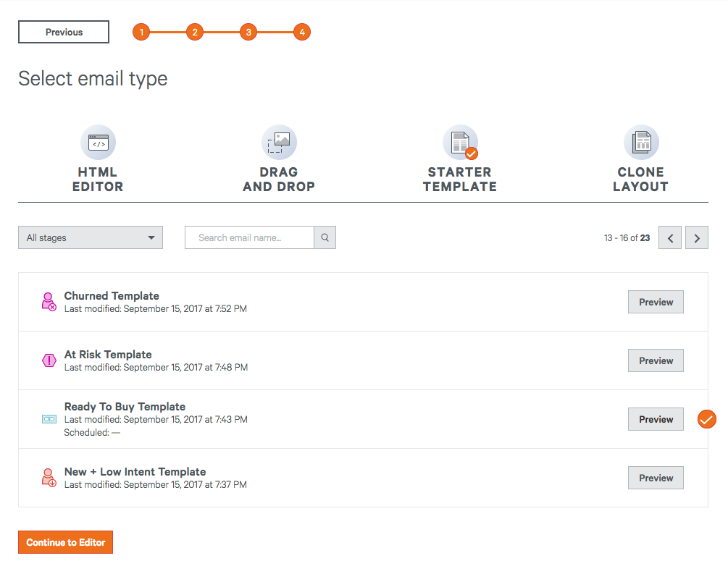Image resolution: width=728 pixels, height=574 pixels.
Task: Click the New + Low Intent Template user icon
Action: click(x=49, y=478)
